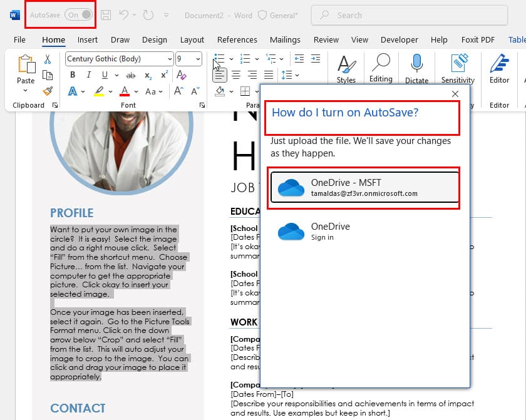Image resolution: width=526 pixels, height=420 pixels.
Task: Insert a bulleted list
Action: click(219, 59)
